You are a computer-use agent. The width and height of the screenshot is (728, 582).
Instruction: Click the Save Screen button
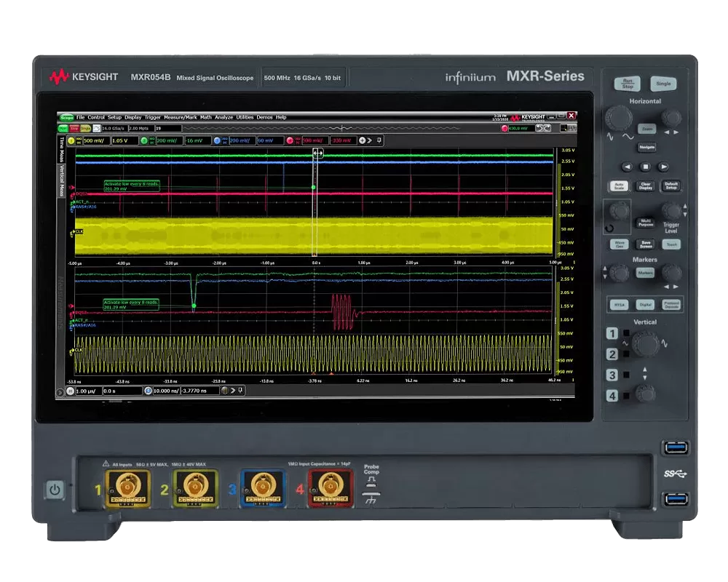pyautogui.click(x=646, y=244)
